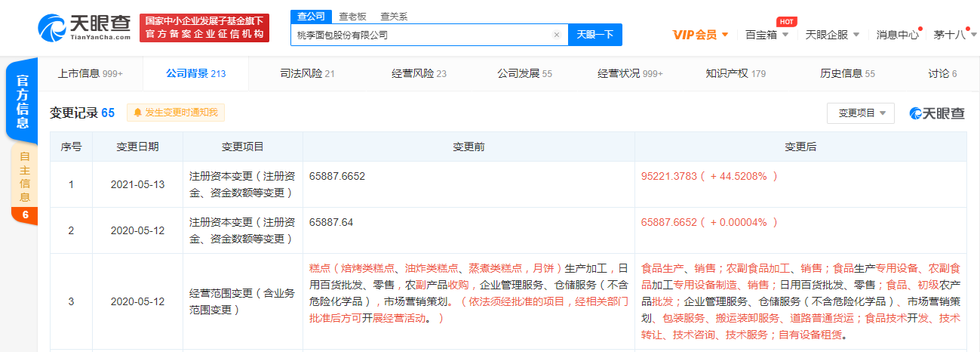
Task: Switch to 查关系 search tab
Action: 395,16
